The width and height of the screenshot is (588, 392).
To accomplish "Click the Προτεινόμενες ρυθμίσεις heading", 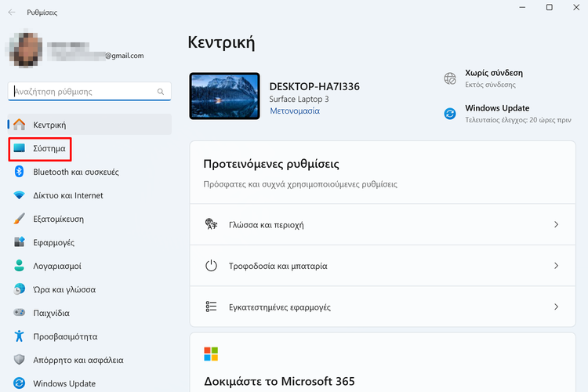I will pos(271,164).
